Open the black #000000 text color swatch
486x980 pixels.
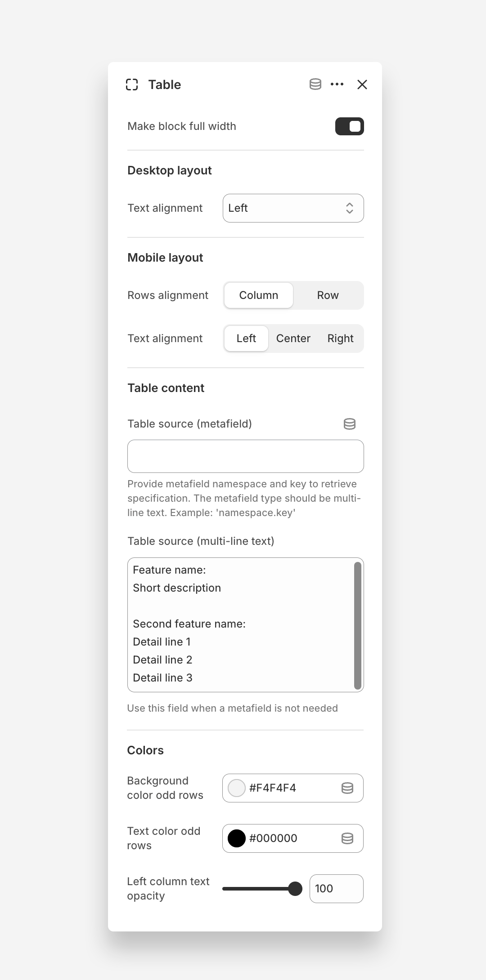tap(237, 838)
